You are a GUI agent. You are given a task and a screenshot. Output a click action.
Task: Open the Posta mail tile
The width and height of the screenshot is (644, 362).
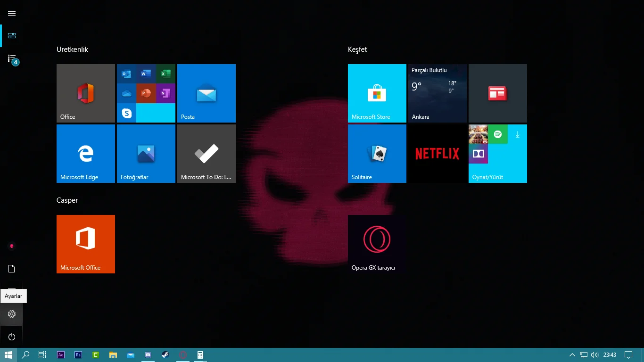[206, 93]
